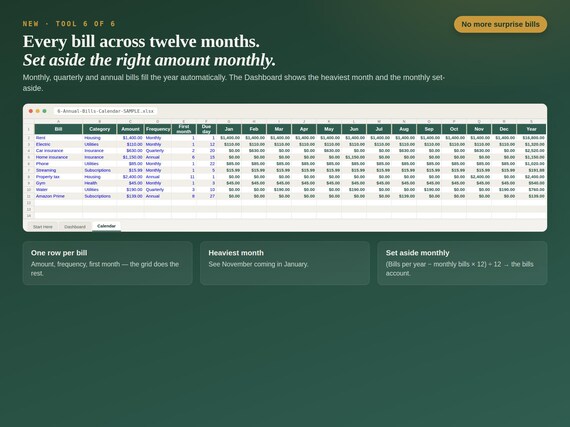This screenshot has width=570, height=427.
Task: Select the Aug column header
Action: coord(404,129)
